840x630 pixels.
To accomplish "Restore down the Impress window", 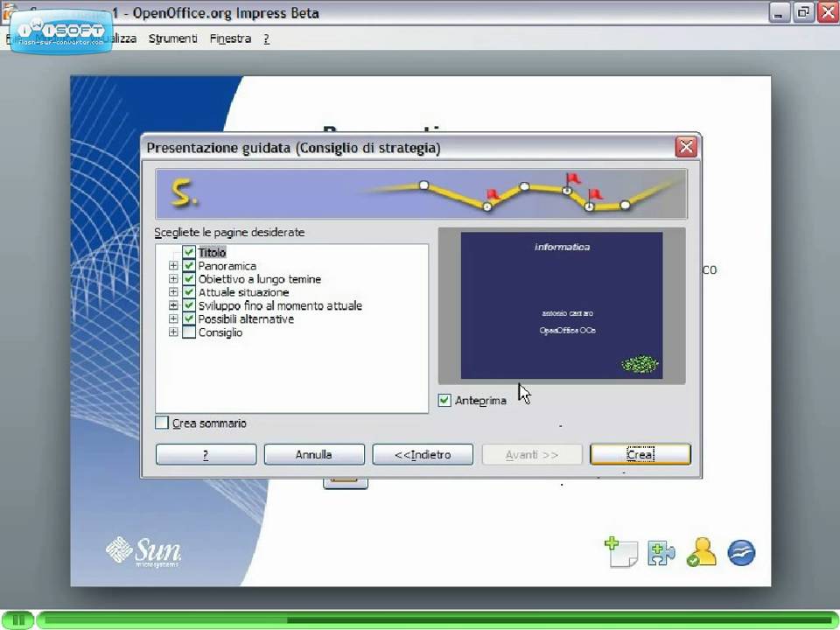I will (x=803, y=11).
